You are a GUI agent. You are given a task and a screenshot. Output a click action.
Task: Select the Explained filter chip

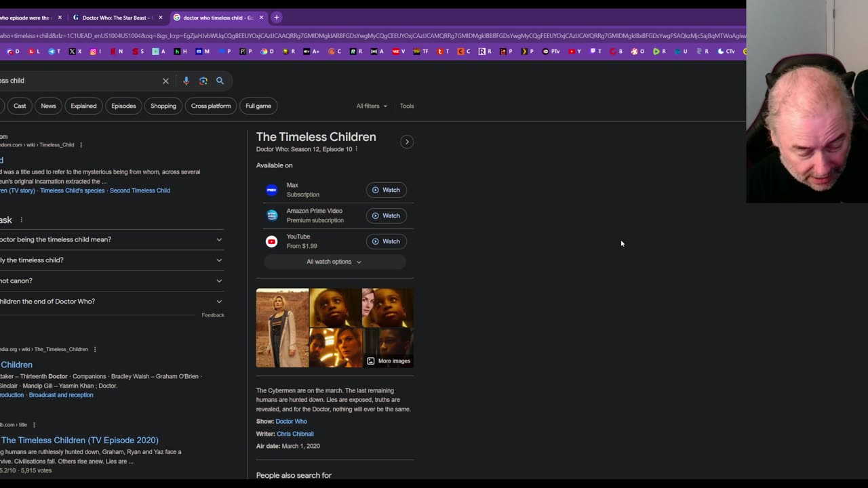pos(83,106)
